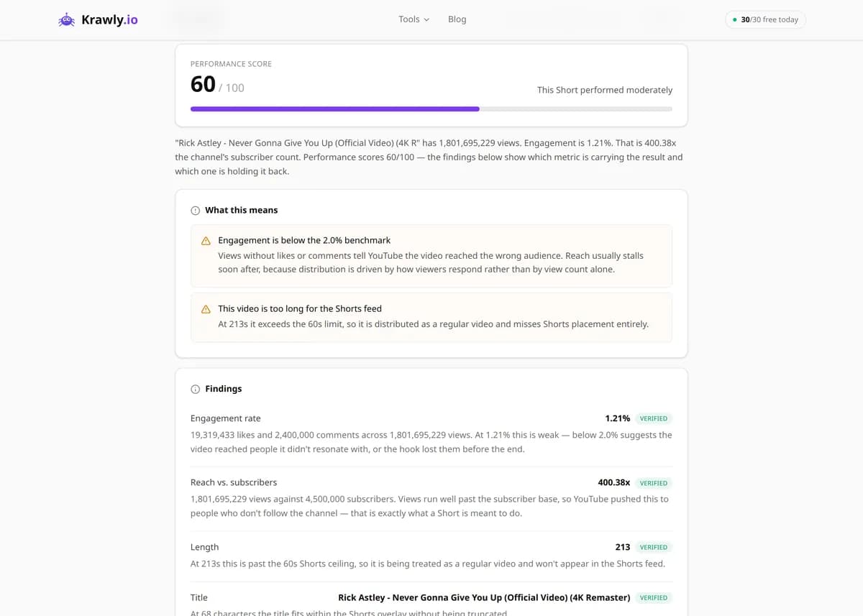Select the 60 performance score number
This screenshot has width=863, height=616.
point(203,84)
